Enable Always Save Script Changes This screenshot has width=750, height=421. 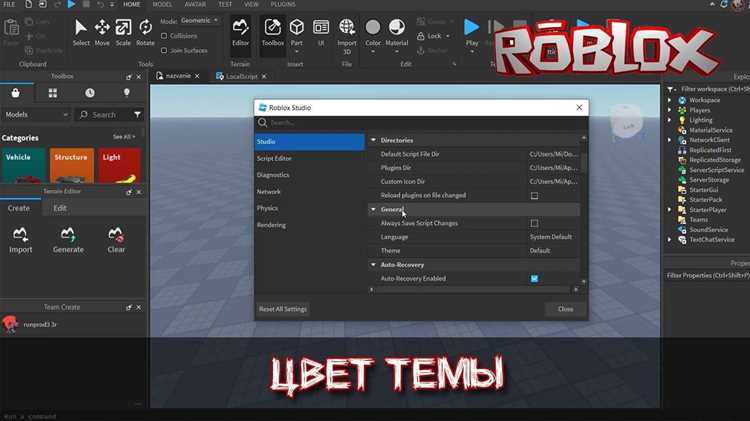coord(534,223)
